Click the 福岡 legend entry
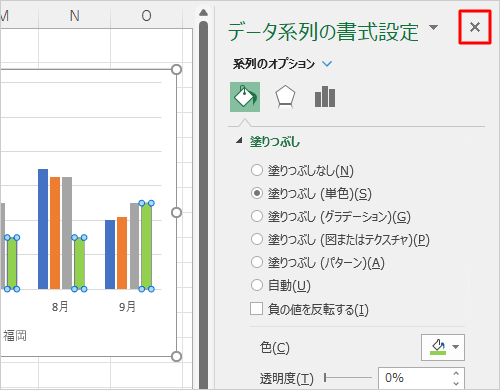Screen dimensions: 500x390 click(x=15, y=336)
